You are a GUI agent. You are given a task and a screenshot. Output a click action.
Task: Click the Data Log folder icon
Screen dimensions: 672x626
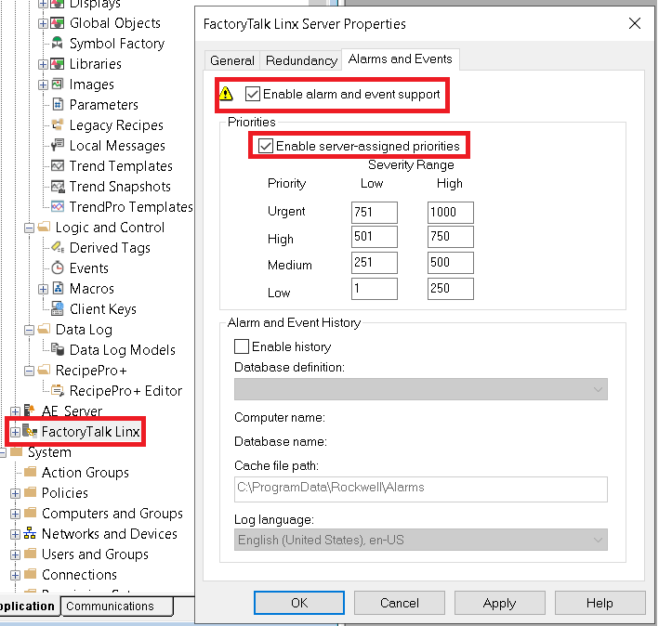(x=44, y=329)
